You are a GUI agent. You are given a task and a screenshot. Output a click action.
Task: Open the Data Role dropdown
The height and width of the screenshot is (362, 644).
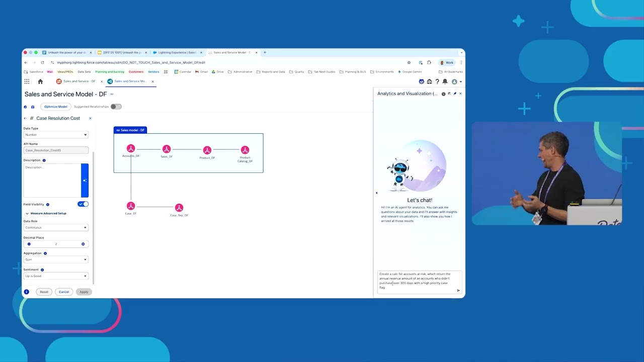(56, 228)
